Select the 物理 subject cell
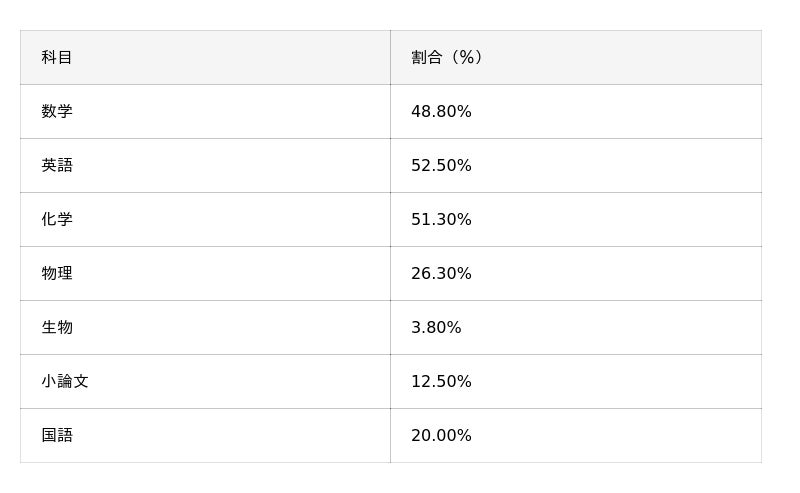Viewport: 800px width, 493px height. pos(57,274)
